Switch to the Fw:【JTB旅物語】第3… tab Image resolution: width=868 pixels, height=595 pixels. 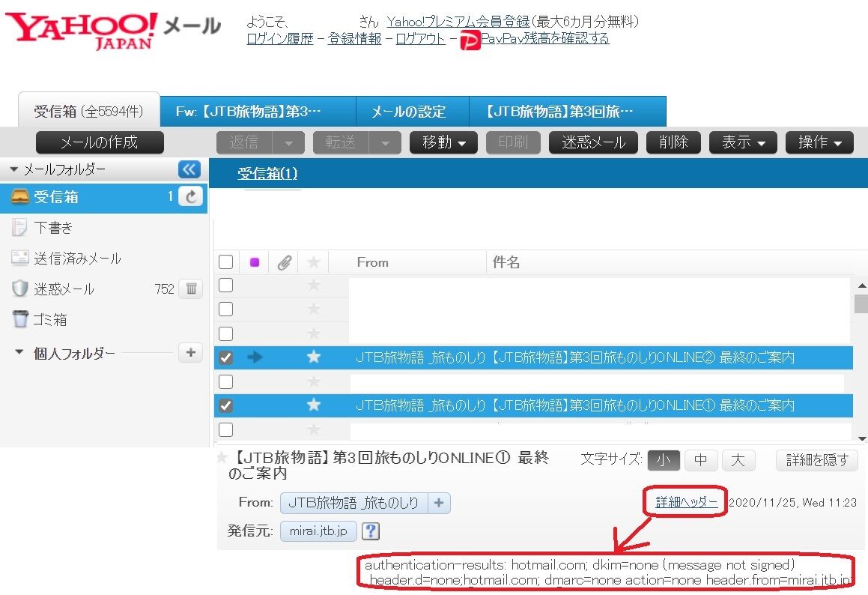[x=258, y=112]
